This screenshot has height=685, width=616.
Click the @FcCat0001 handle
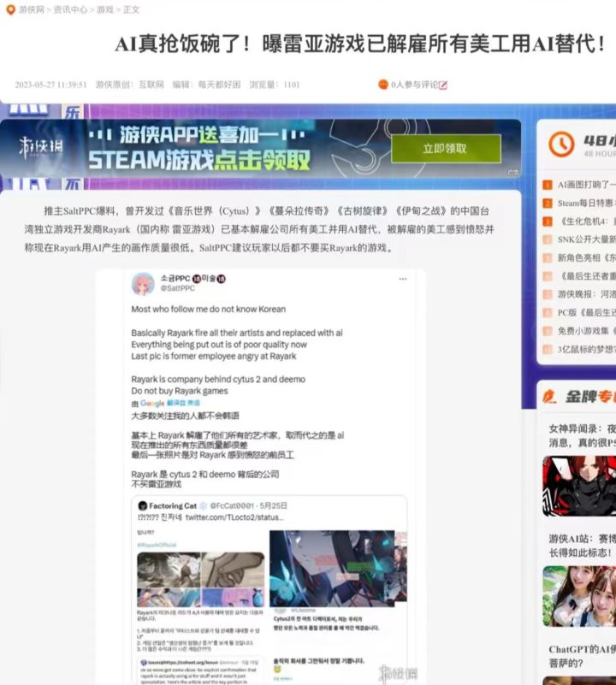[232, 506]
